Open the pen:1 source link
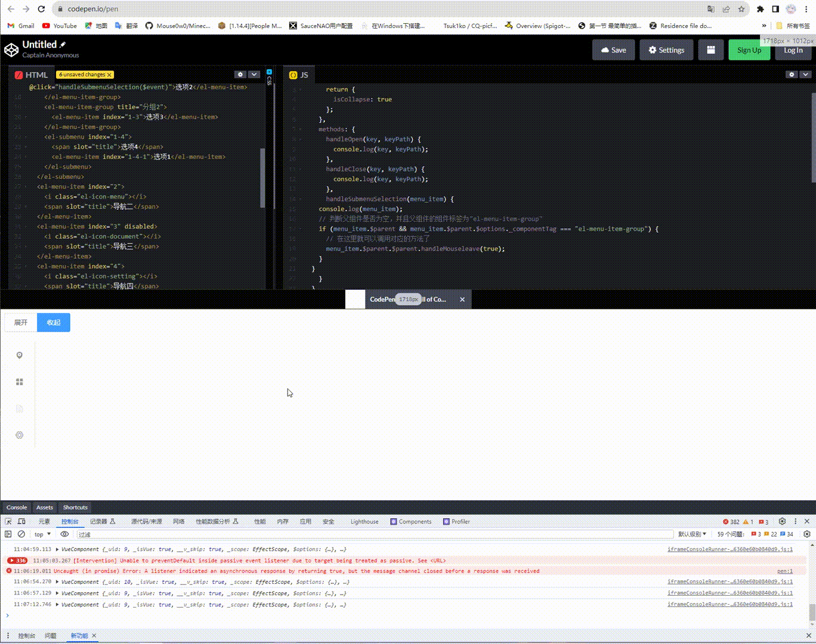The image size is (816, 644). [x=785, y=571]
